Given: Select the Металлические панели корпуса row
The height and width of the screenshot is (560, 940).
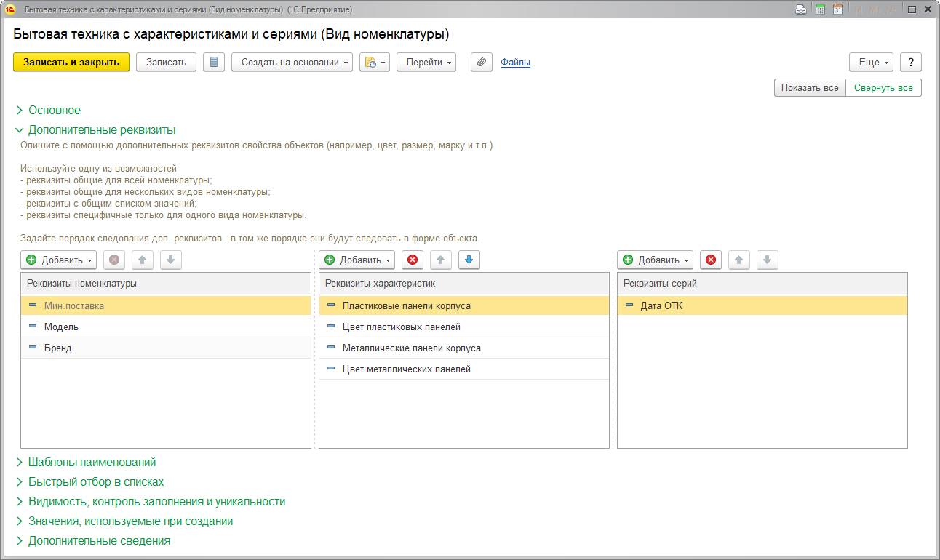Looking at the screenshot, I should click(x=464, y=348).
